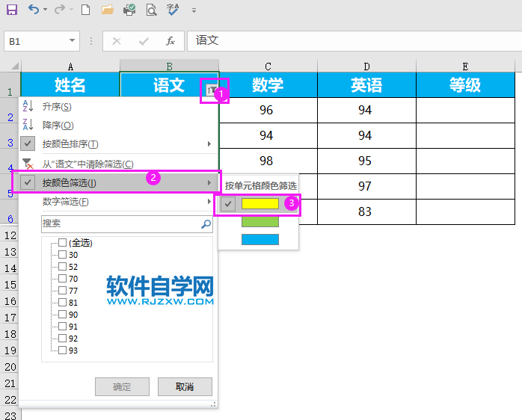The image size is (522, 420).
Task: Open file using the folder icon
Action: (x=107, y=10)
